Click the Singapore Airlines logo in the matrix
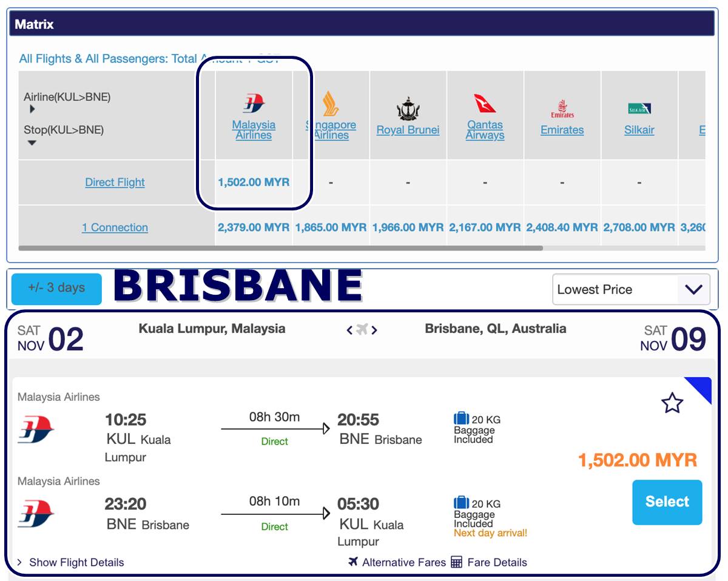Screen dimensions: 728x581 [x=331, y=104]
